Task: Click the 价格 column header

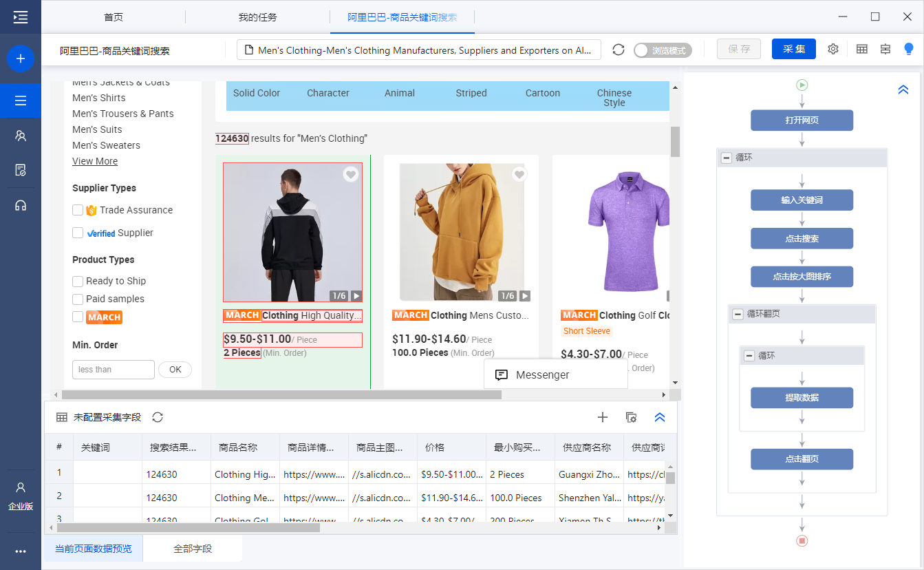Action: pos(451,447)
